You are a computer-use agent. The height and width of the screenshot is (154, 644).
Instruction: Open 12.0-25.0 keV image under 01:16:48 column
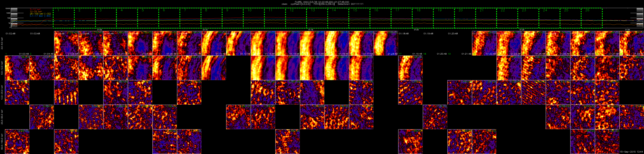[x=361, y=93]
